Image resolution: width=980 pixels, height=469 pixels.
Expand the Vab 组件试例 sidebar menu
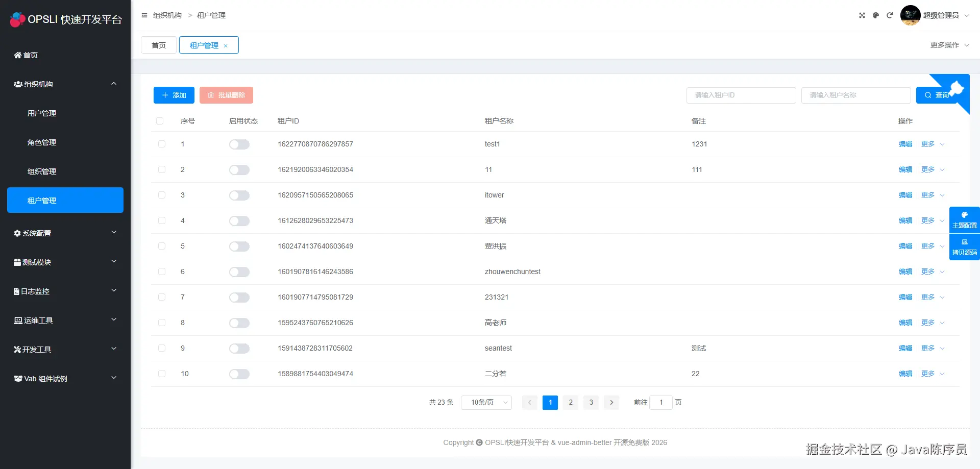point(65,379)
